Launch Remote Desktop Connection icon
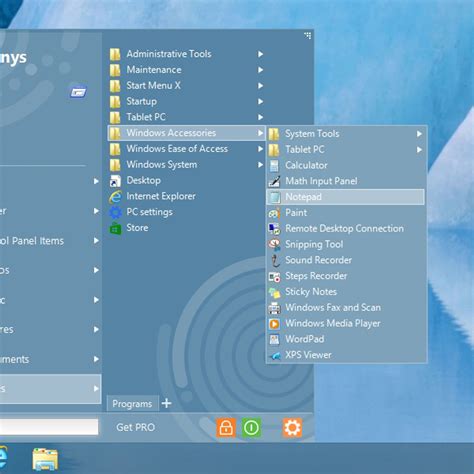 point(274,229)
